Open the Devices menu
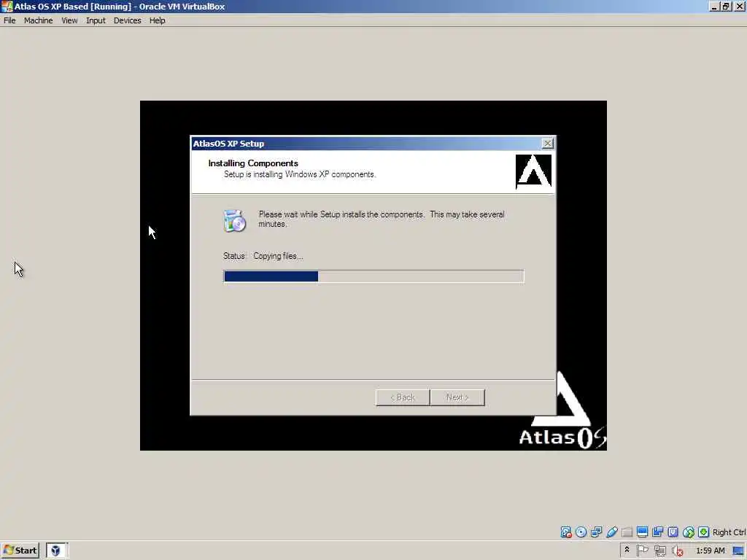The width and height of the screenshot is (747, 560). pos(127,20)
